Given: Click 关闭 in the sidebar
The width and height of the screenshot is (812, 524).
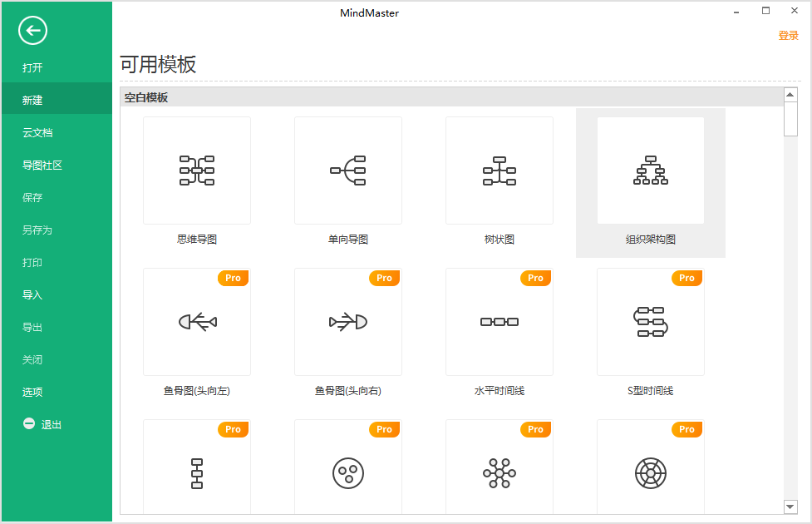Looking at the screenshot, I should point(57,359).
